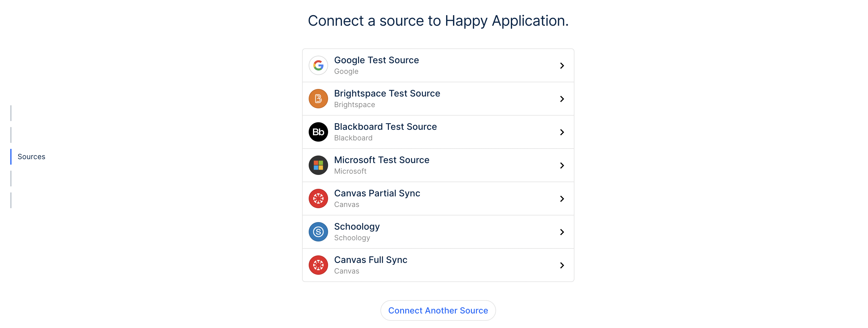Expand the Microsoft Test Source arrow
Viewport: 868px width, 328px height.
562,166
